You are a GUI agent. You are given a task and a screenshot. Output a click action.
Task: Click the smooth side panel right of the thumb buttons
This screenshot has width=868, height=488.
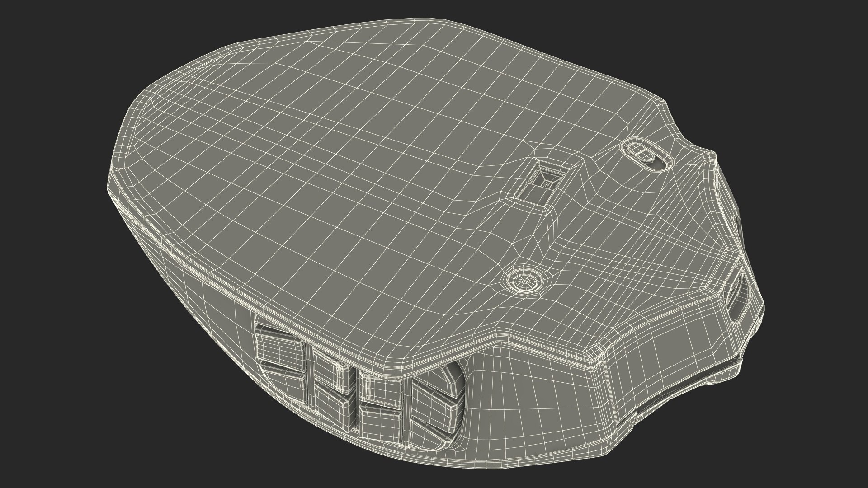tap(533, 398)
